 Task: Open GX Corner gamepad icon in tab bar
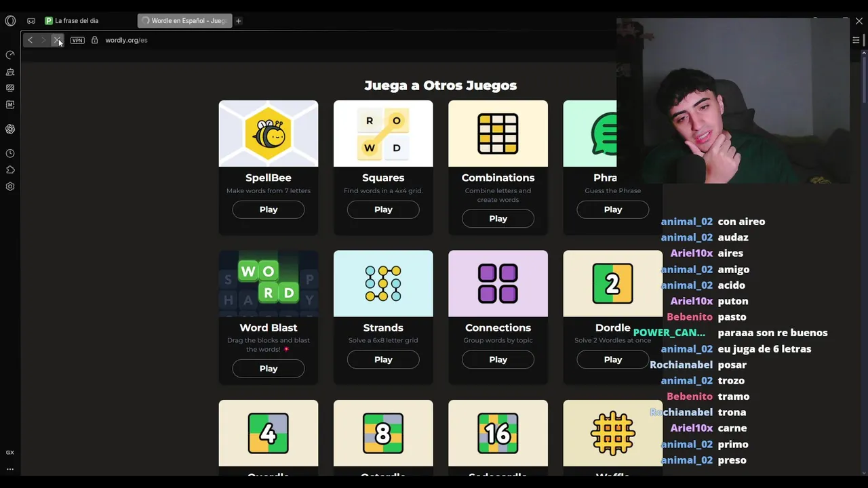pos(31,21)
